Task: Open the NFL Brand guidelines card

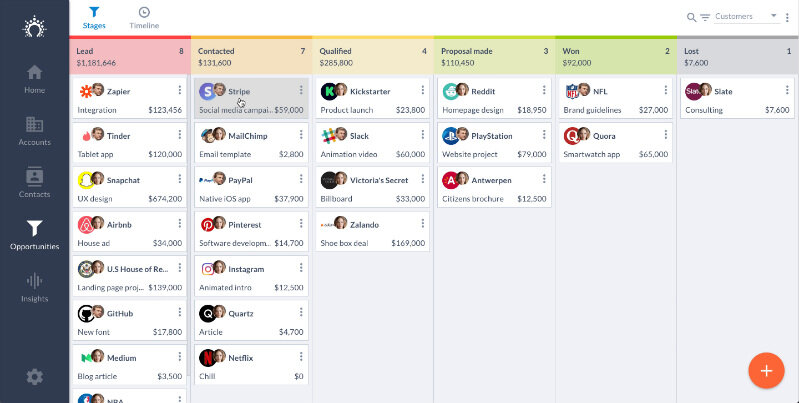Action: 614,99
